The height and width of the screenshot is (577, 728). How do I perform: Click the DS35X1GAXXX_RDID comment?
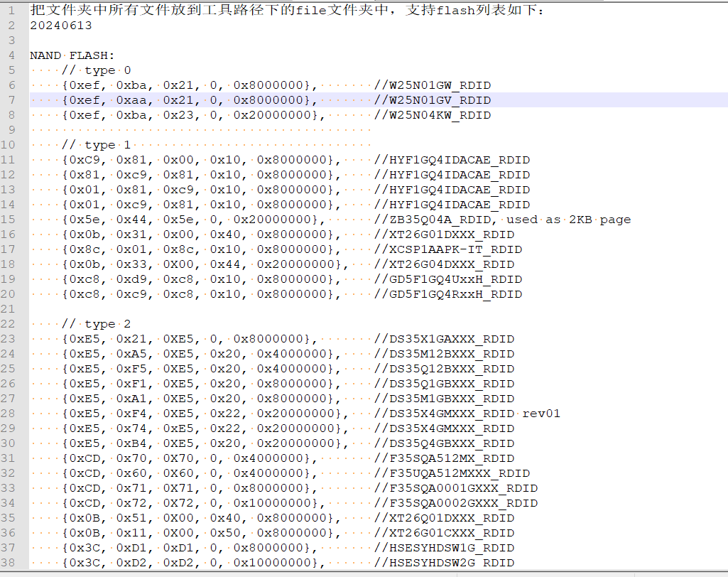point(444,339)
